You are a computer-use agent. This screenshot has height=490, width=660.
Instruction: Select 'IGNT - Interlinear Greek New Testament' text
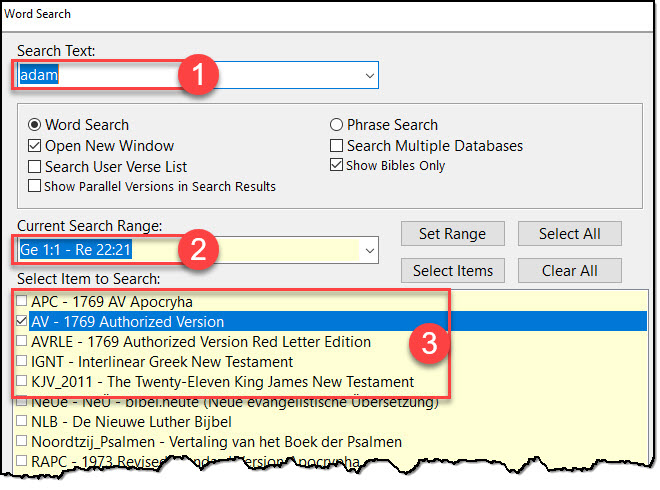point(162,362)
